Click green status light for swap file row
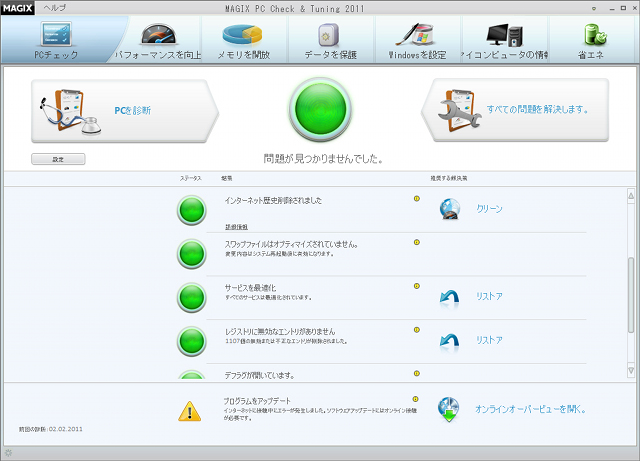The width and height of the screenshot is (640, 461). (x=191, y=254)
